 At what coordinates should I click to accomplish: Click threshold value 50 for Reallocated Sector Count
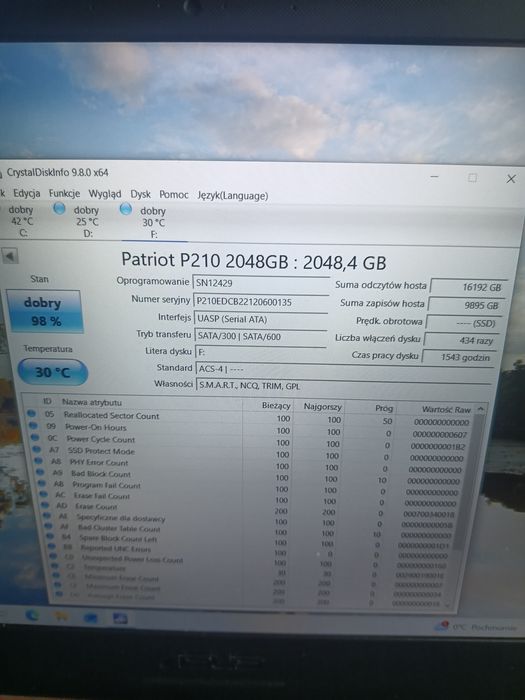click(x=388, y=421)
